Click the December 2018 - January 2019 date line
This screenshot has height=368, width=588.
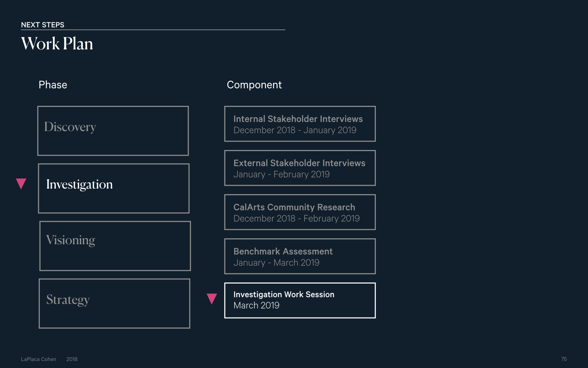coord(295,130)
